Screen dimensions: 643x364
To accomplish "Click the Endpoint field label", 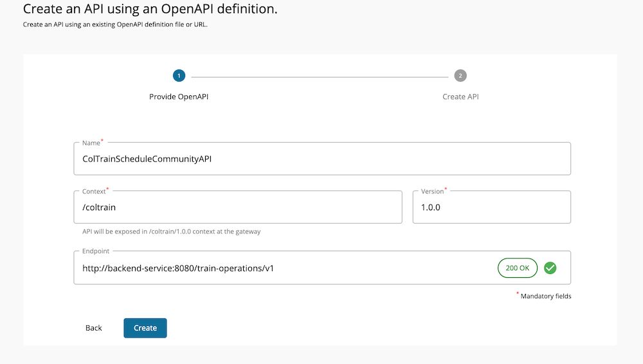I will pyautogui.click(x=96, y=252).
